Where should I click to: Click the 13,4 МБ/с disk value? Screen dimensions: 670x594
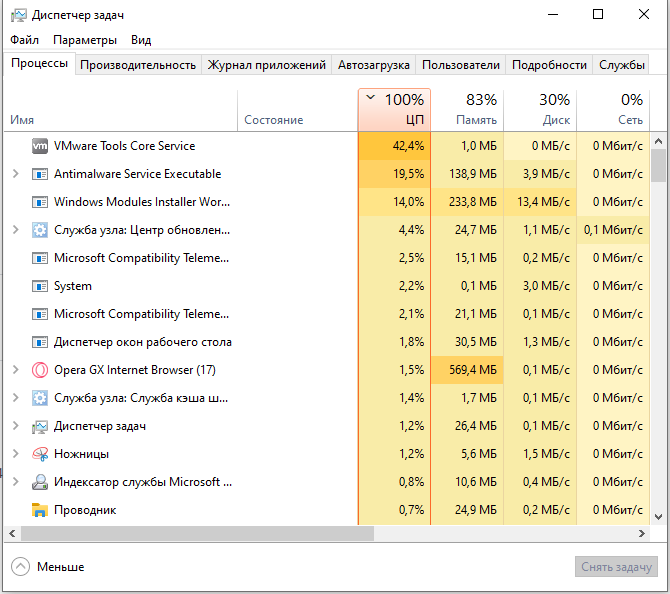(544, 202)
